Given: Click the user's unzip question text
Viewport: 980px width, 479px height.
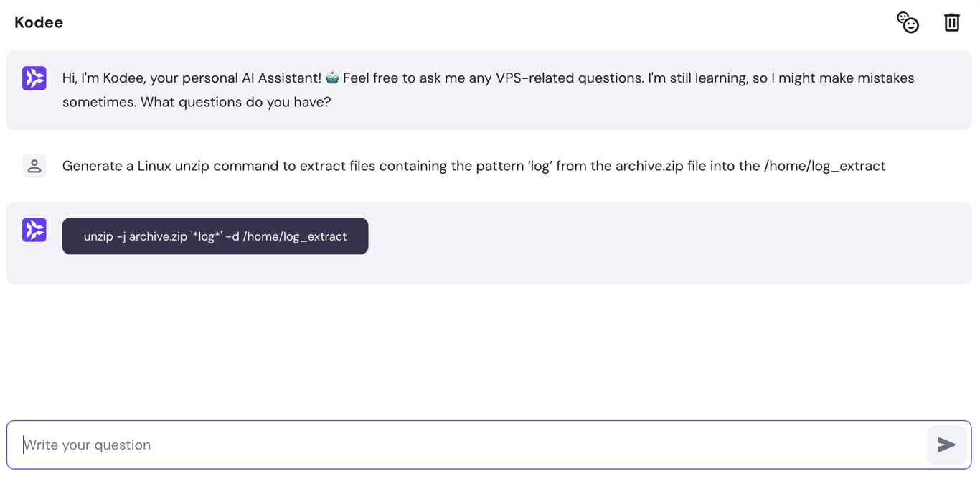Looking at the screenshot, I should (x=473, y=166).
